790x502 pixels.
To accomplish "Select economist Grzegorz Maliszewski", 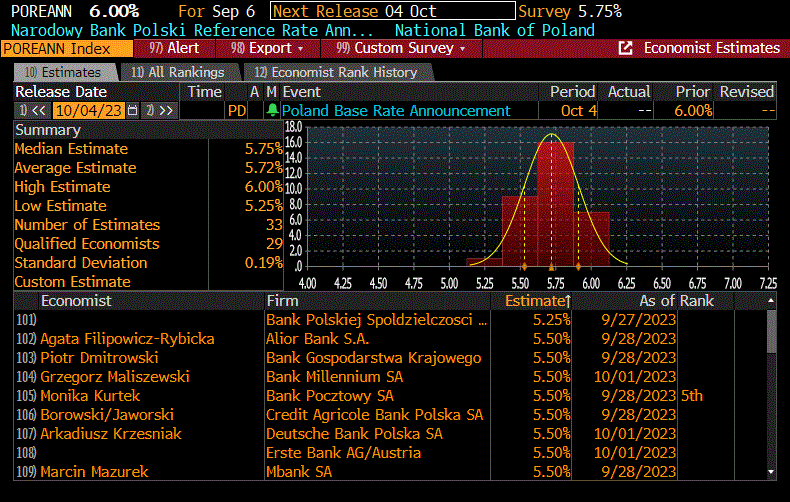I will click(115, 376).
